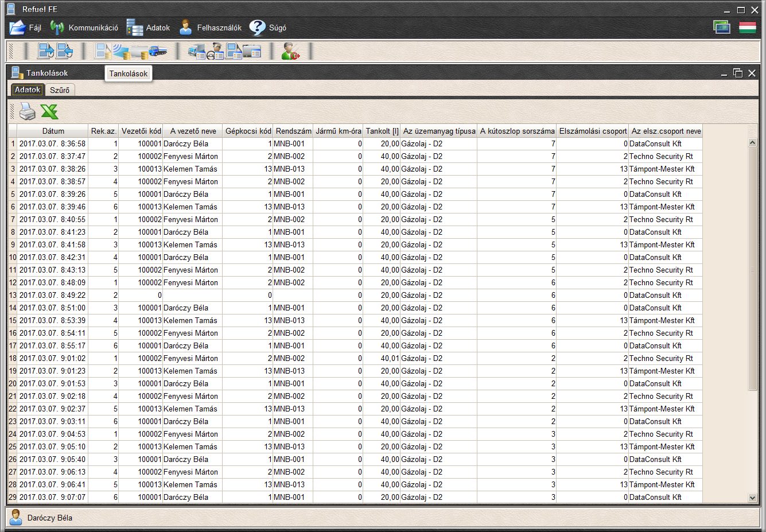The width and height of the screenshot is (766, 532).
Task: Click the Refuel FE application icon
Action: click(x=11, y=9)
